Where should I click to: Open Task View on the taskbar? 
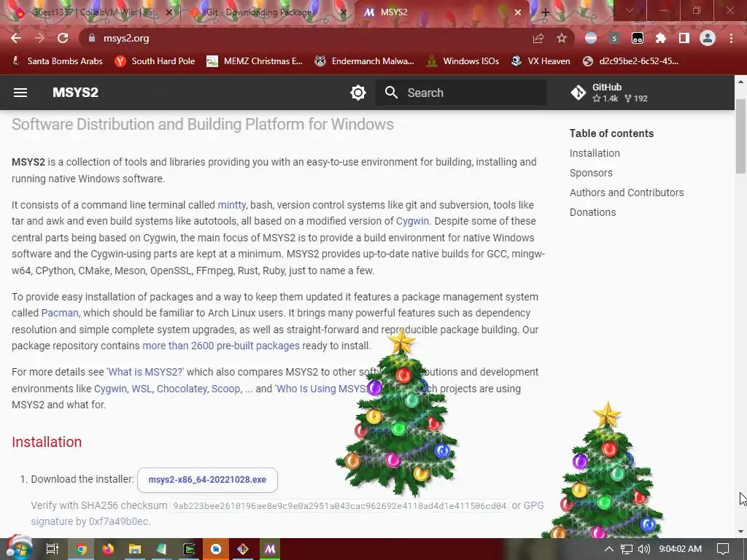52,549
